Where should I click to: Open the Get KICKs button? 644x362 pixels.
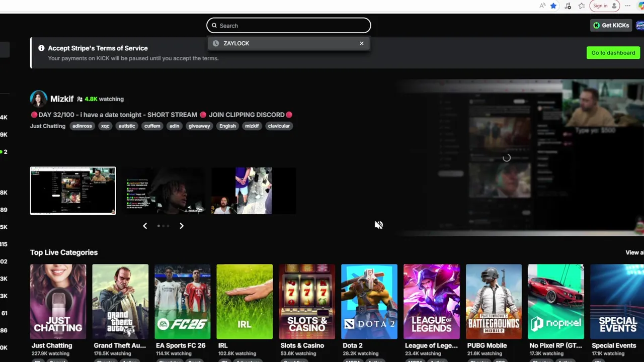point(611,26)
